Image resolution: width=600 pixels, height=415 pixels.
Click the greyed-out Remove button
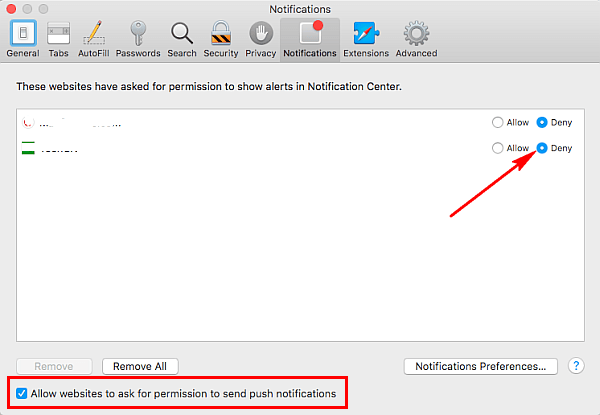click(54, 366)
